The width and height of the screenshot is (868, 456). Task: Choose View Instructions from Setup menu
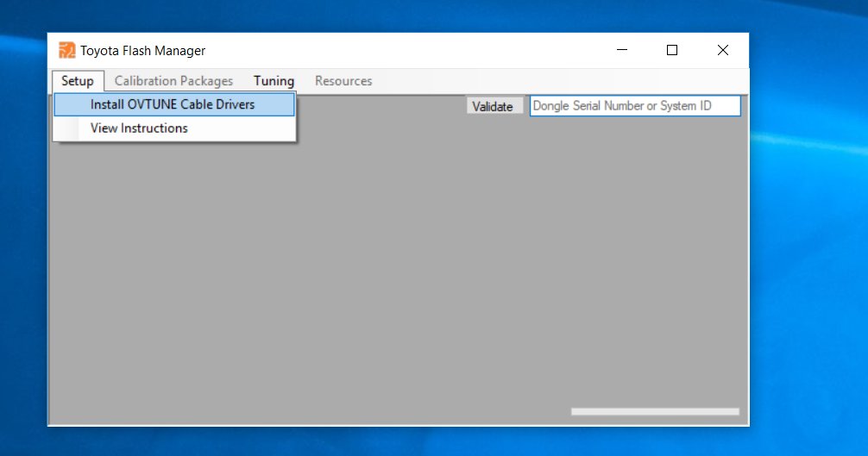(174, 128)
